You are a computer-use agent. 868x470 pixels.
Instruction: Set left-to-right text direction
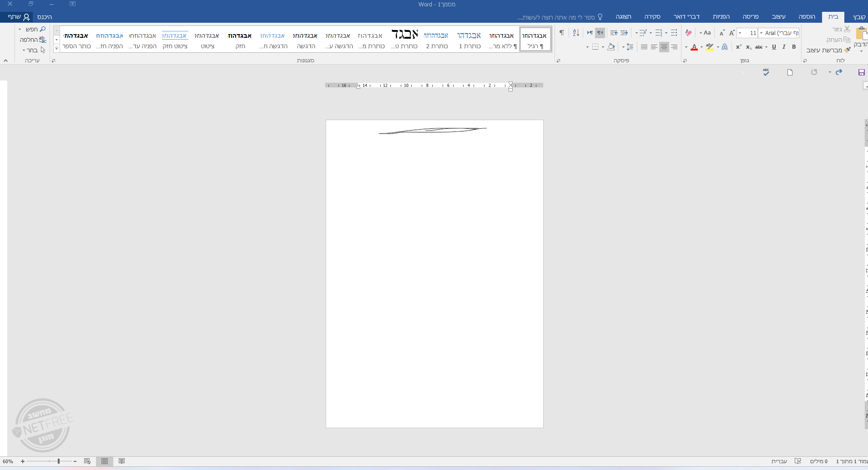click(590, 33)
